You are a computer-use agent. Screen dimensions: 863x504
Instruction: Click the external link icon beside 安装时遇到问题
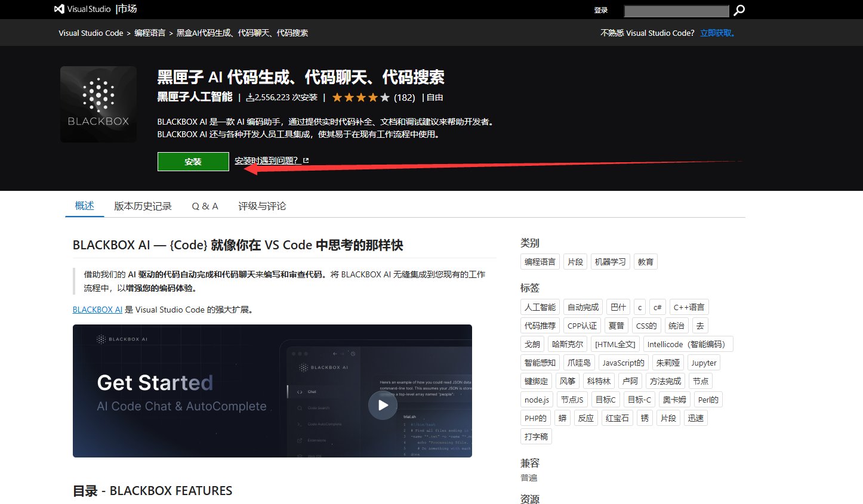[x=306, y=160]
